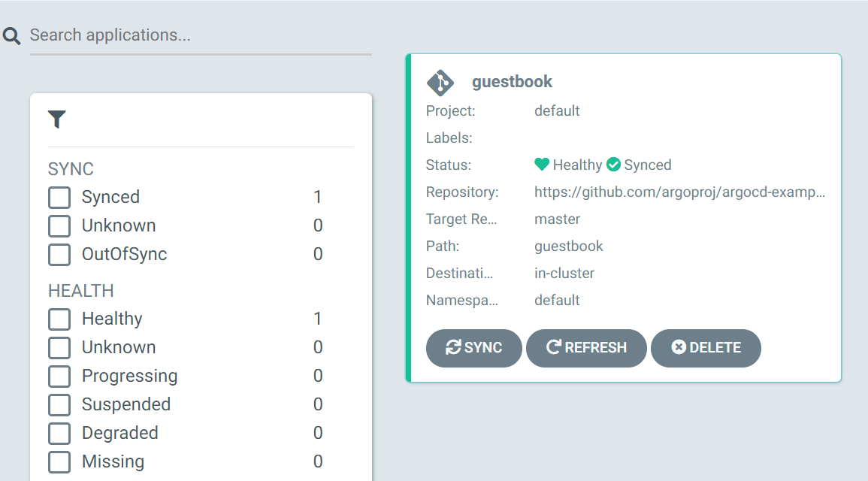Click the Namespace value 'default'
The width and height of the screenshot is (868, 481).
(x=557, y=300)
